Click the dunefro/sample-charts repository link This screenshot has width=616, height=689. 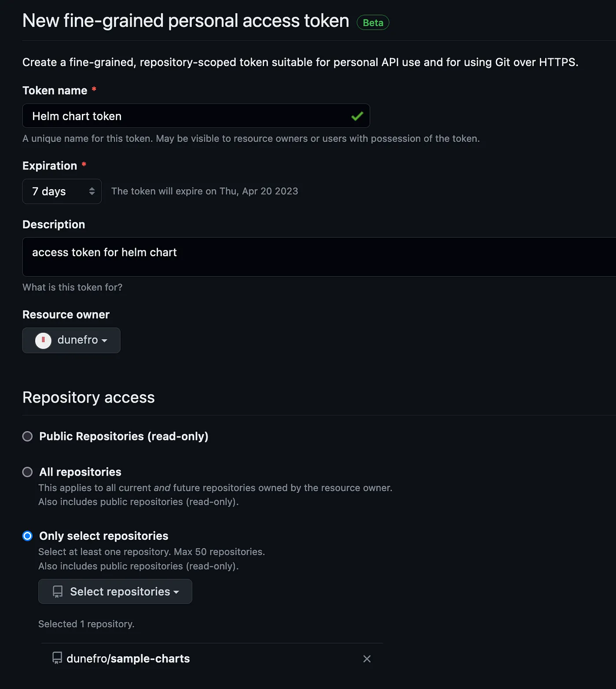[x=128, y=659]
